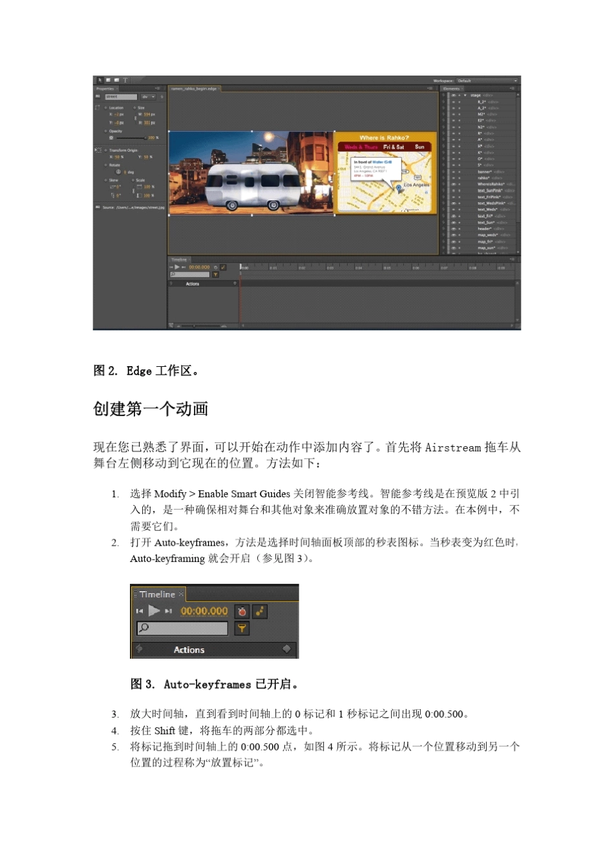The height and width of the screenshot is (868, 614).
Task: Click rewind-to-start in Figure 3 timeline
Action: pos(139,611)
